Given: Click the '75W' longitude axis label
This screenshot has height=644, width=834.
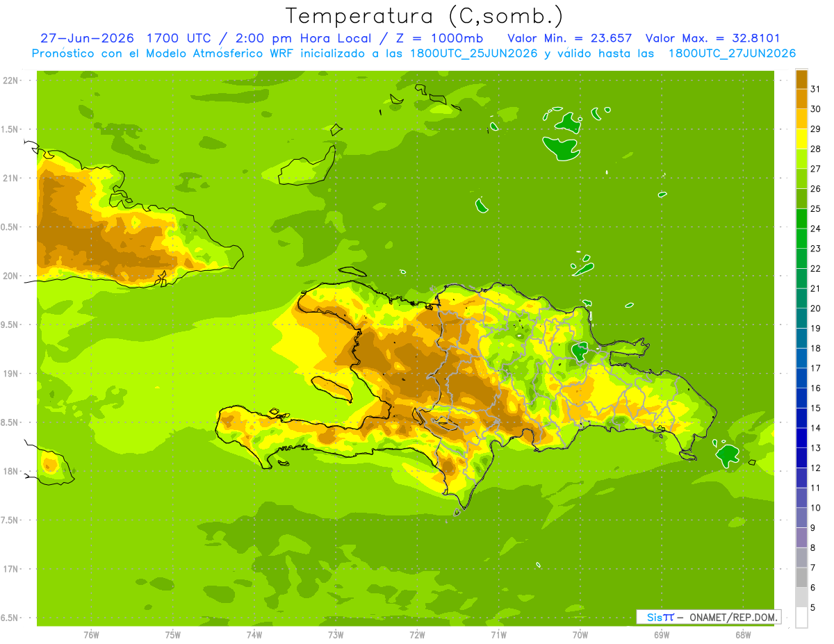Looking at the screenshot, I should click(173, 634).
